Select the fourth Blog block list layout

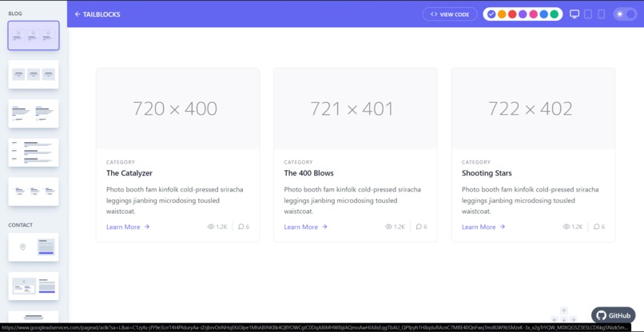pyautogui.click(x=34, y=152)
